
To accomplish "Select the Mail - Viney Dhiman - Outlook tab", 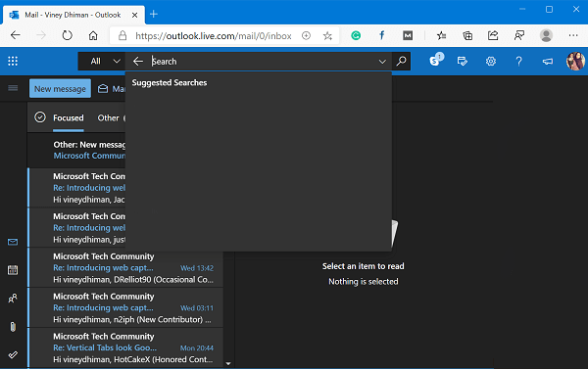I will pyautogui.click(x=73, y=15).
